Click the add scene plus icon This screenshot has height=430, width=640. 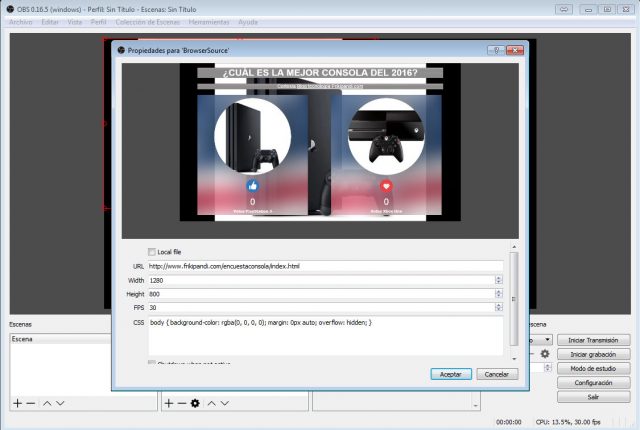16,403
